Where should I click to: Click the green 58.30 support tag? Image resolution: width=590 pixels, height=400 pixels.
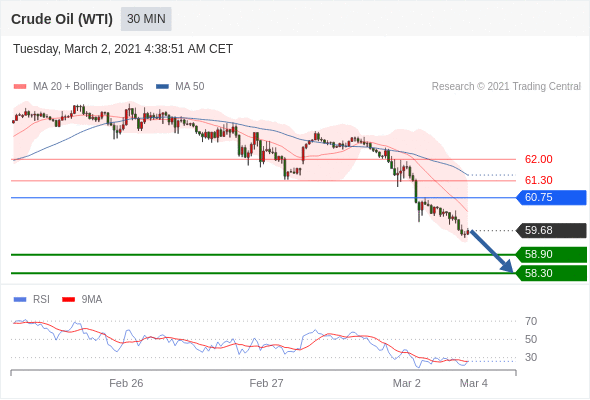click(x=551, y=273)
